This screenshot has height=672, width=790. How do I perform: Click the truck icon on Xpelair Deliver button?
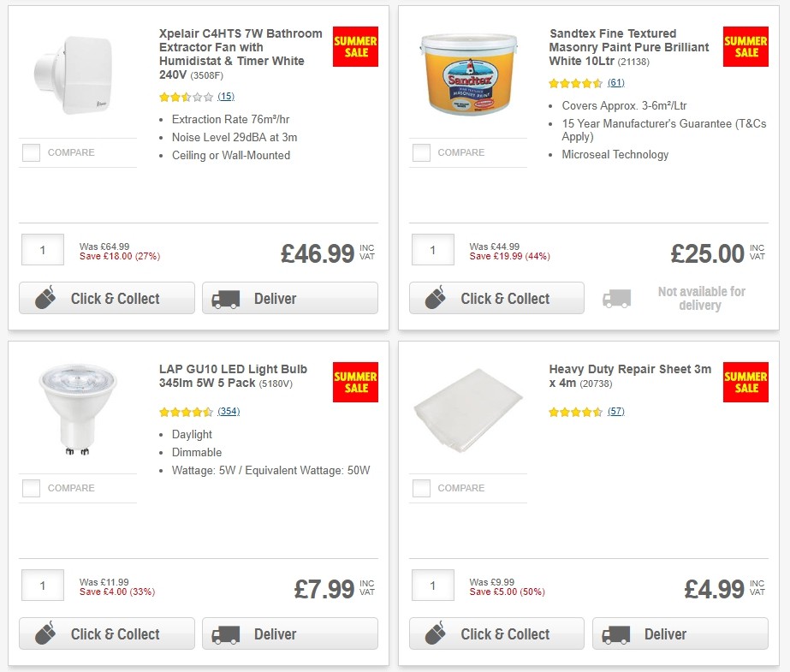pyautogui.click(x=224, y=298)
